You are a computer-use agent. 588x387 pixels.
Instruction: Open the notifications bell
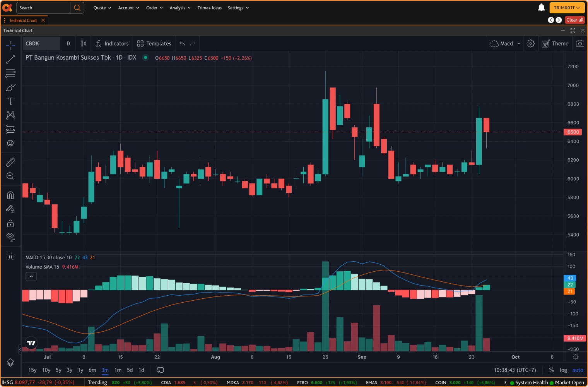tap(542, 8)
